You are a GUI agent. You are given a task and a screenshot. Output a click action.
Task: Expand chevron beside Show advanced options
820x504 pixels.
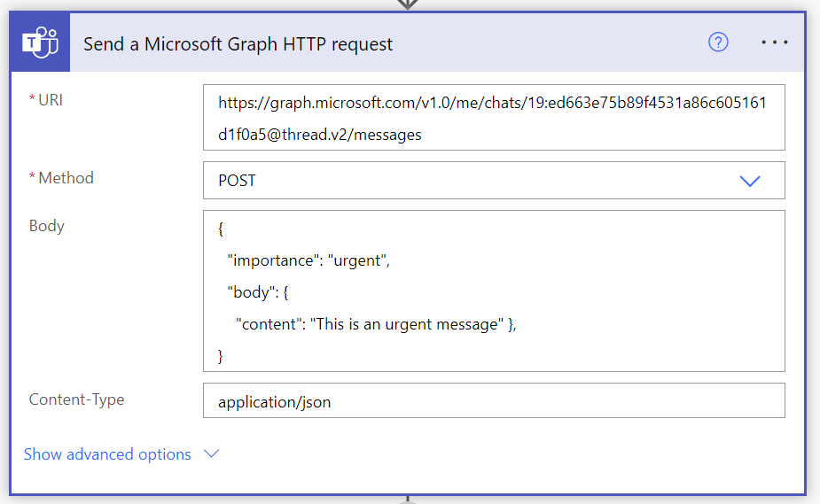[x=211, y=454]
